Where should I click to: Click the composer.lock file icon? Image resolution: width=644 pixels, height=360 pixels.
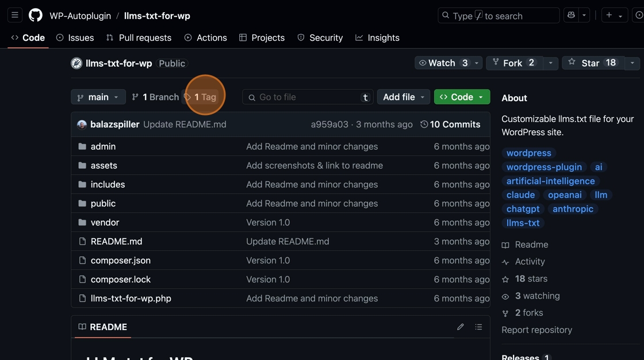coord(82,279)
